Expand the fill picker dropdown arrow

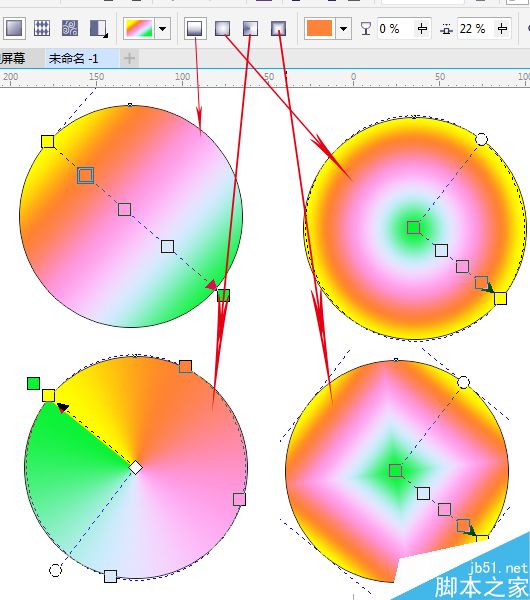tap(162, 28)
